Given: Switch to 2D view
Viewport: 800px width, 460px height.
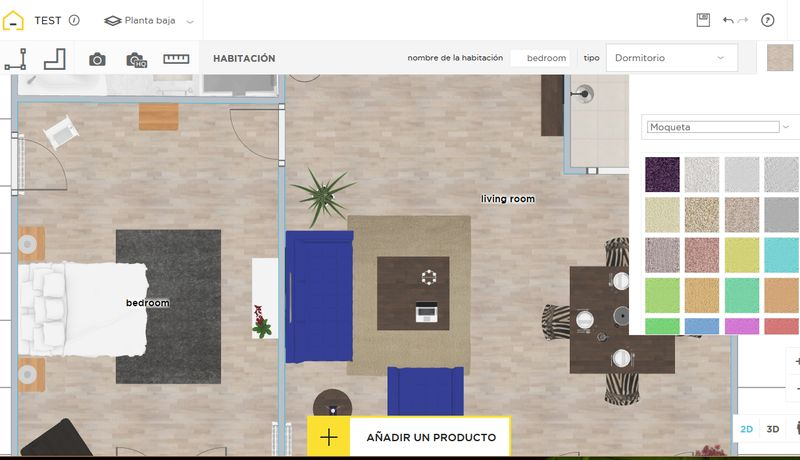Looking at the screenshot, I should pyautogui.click(x=746, y=429).
